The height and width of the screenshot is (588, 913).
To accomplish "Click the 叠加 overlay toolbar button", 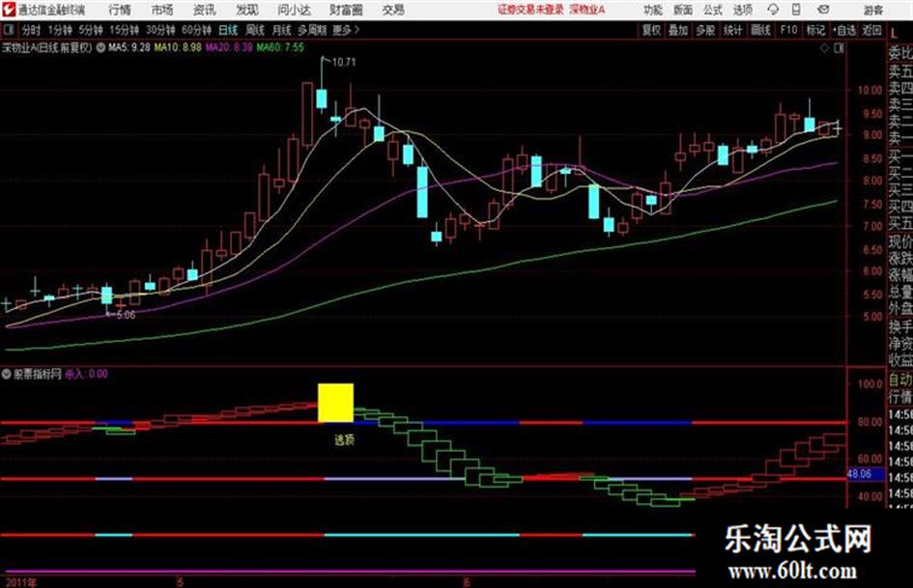I will tap(678, 30).
